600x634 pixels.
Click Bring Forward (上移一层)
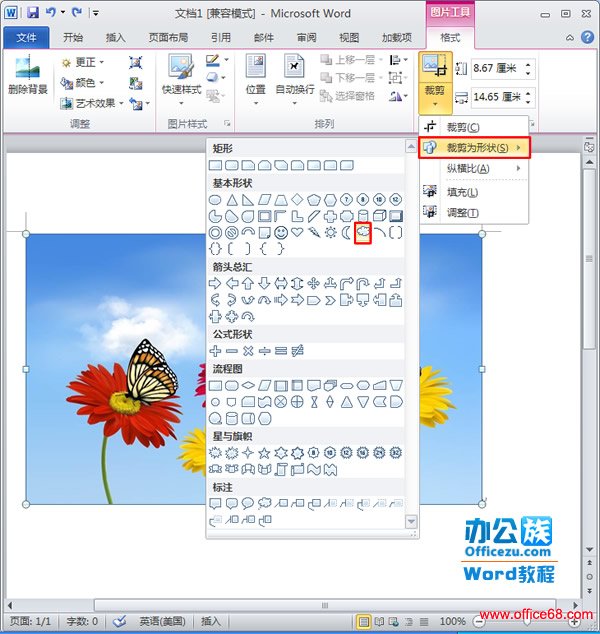351,60
